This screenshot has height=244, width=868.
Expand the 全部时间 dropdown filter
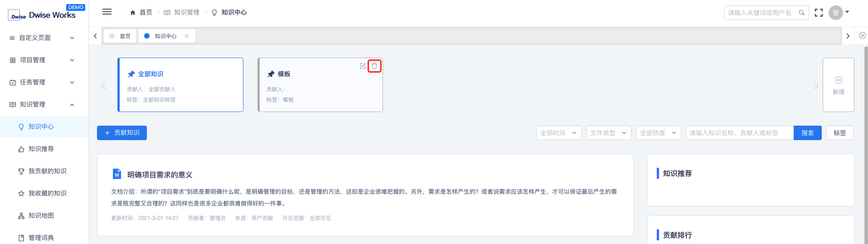(558, 133)
